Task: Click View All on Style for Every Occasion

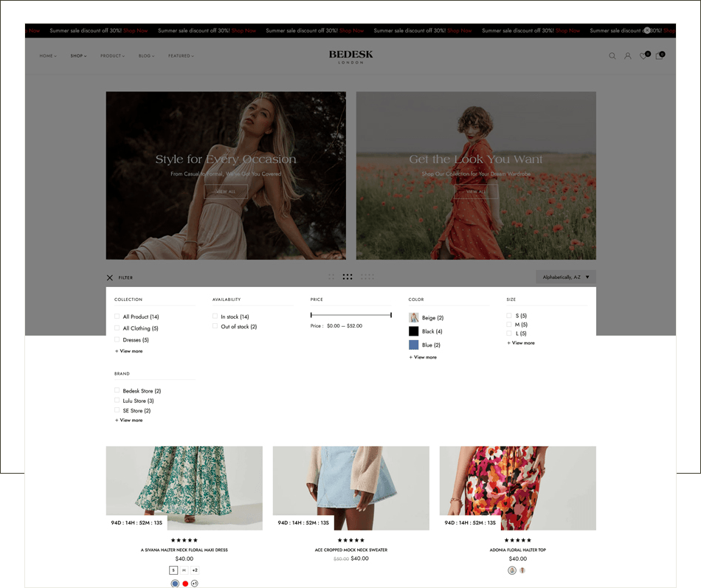Action: (x=226, y=191)
